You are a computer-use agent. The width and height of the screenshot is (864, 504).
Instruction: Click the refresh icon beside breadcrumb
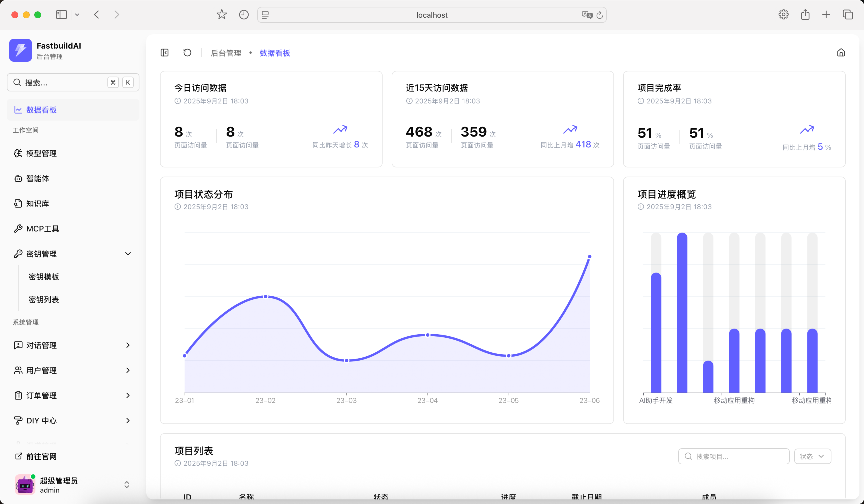pyautogui.click(x=187, y=53)
